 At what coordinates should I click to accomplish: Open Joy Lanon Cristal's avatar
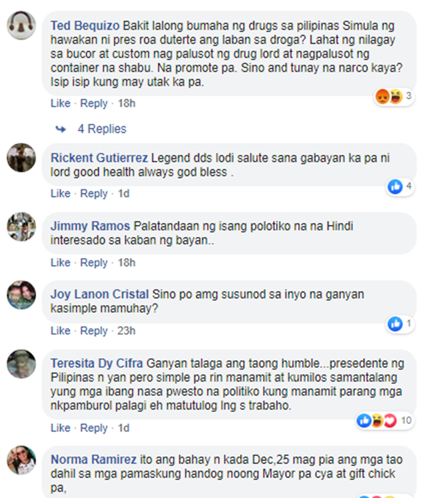click(22, 295)
